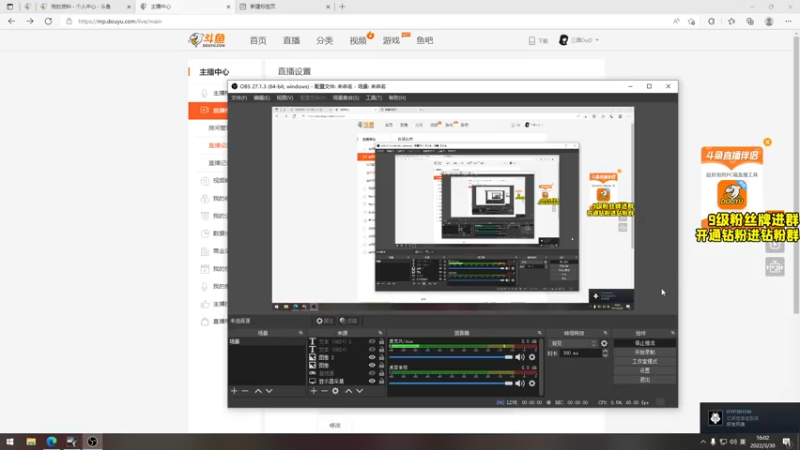Screen dimensions: 800x450
Task: Open source 滤镜 filters button
Action: [348, 321]
